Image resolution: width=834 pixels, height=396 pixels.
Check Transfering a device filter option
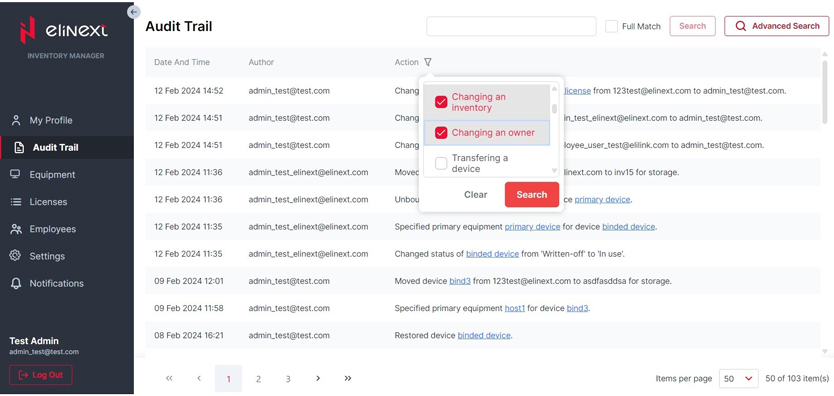coord(441,163)
